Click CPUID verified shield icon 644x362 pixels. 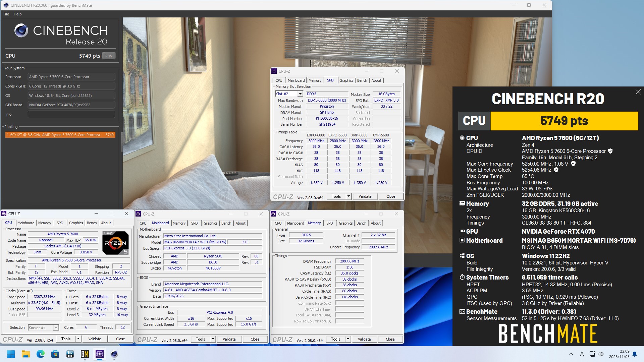(610, 151)
